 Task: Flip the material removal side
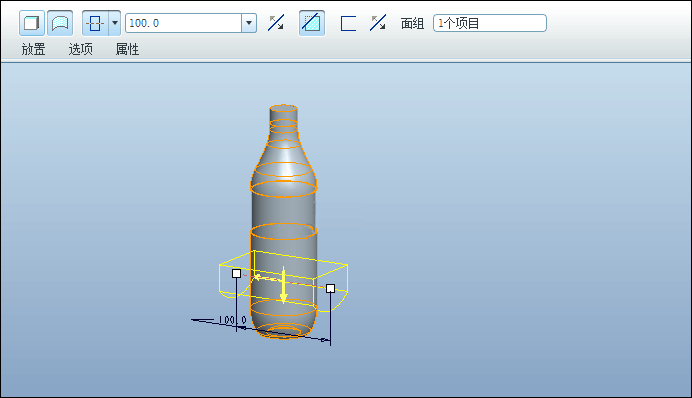378,23
